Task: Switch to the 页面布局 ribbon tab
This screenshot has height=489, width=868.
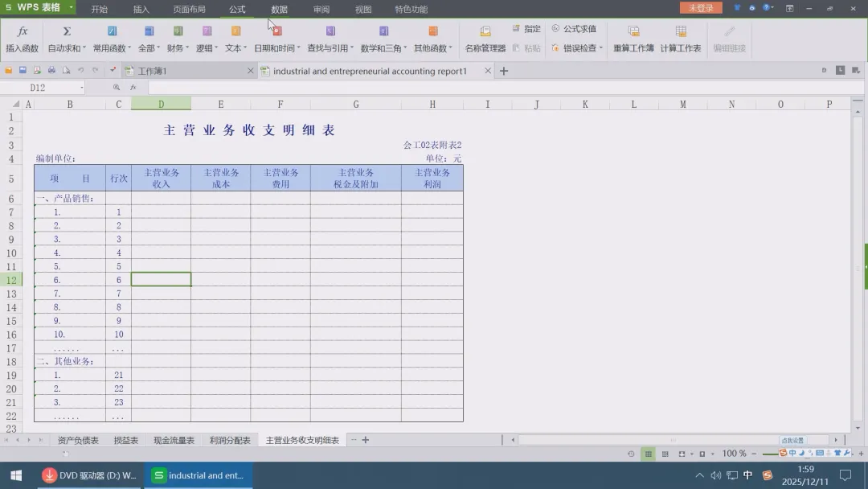Action: [x=189, y=10]
